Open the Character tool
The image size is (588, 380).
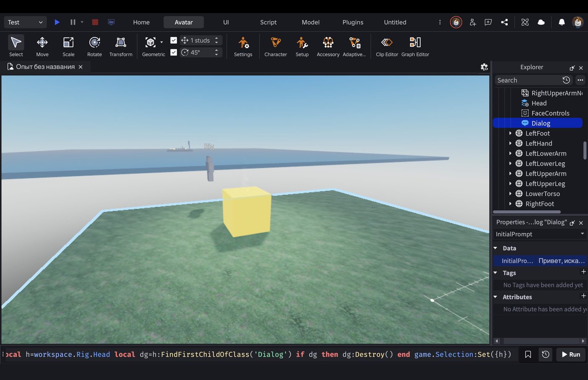276,46
